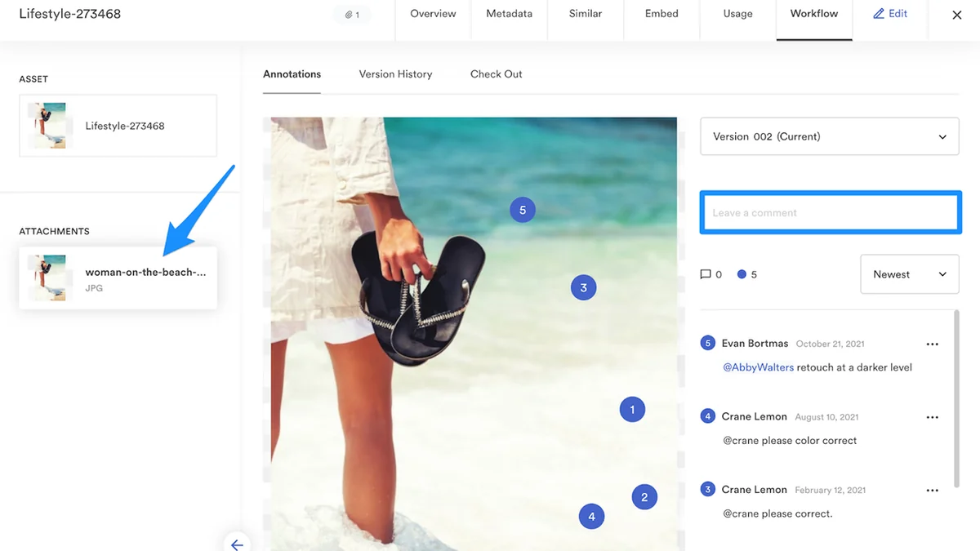Click the back arrow below the image

(237, 544)
